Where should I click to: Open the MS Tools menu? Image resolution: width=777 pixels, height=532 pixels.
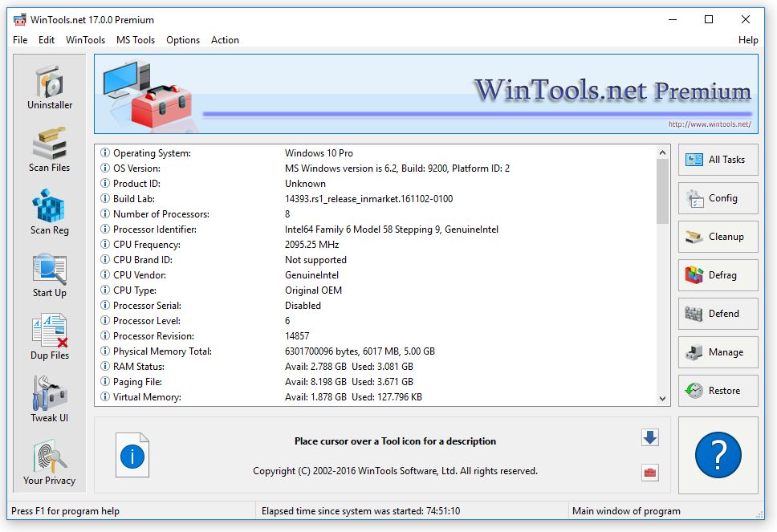[x=136, y=40]
